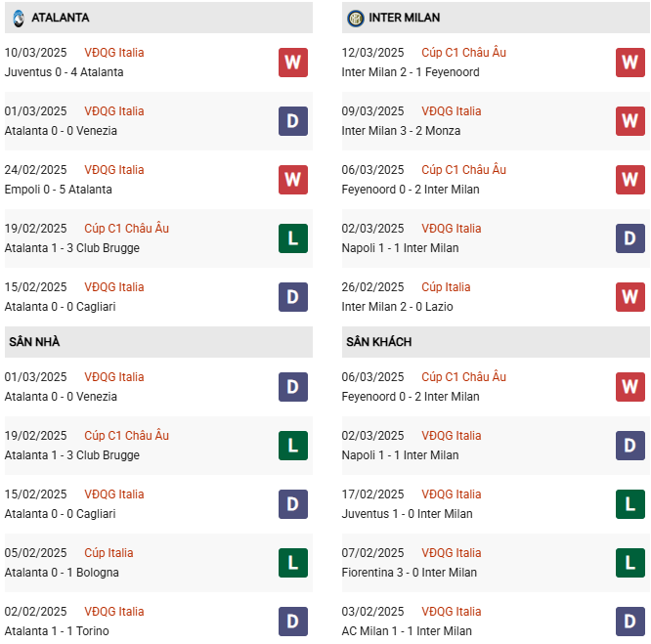Click the Inter Milan team header title
The width and height of the screenshot is (651, 644).
[405, 18]
